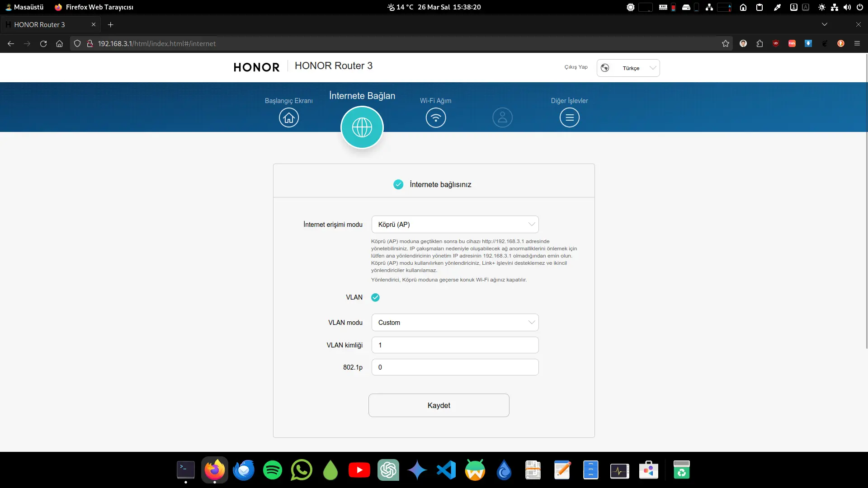The width and height of the screenshot is (868, 488).
Task: Open the Firefox application hamburger menu
Action: [x=857, y=43]
